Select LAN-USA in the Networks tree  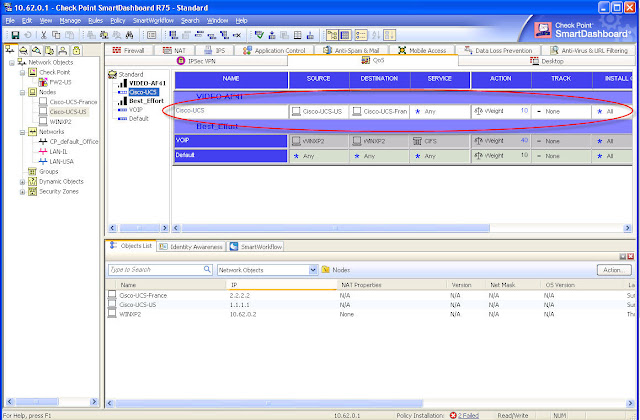pyautogui.click(x=62, y=162)
